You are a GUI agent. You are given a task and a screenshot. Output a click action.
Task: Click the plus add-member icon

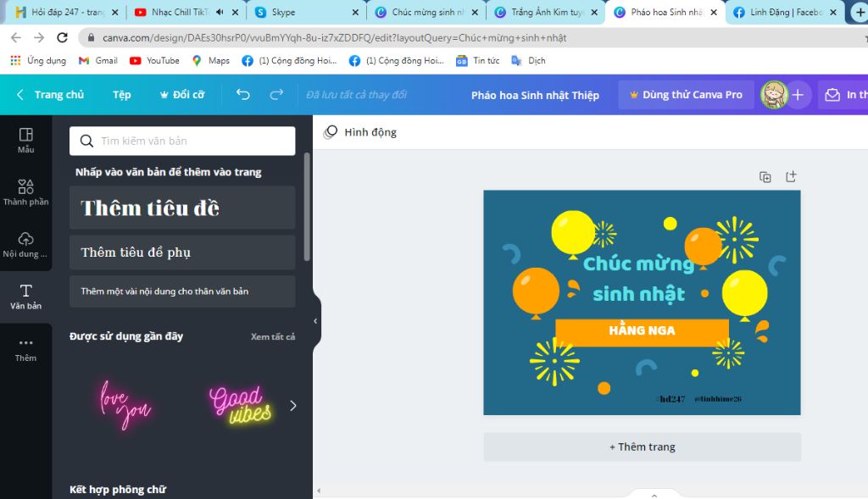pyautogui.click(x=798, y=95)
